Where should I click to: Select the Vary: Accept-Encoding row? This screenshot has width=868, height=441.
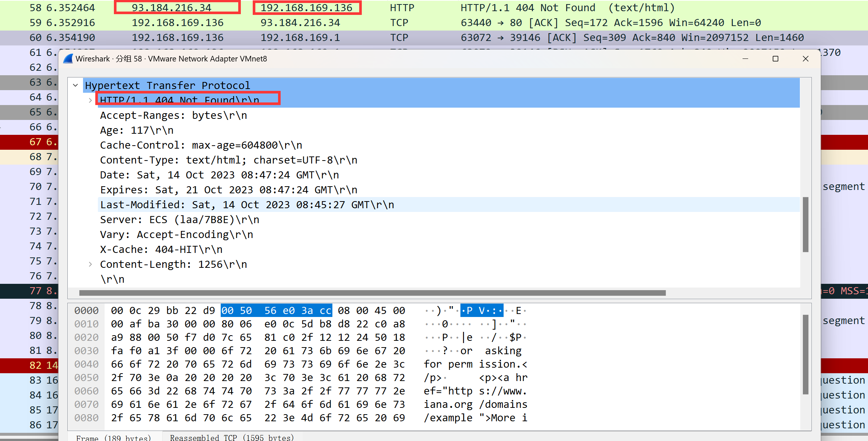(x=449, y=234)
